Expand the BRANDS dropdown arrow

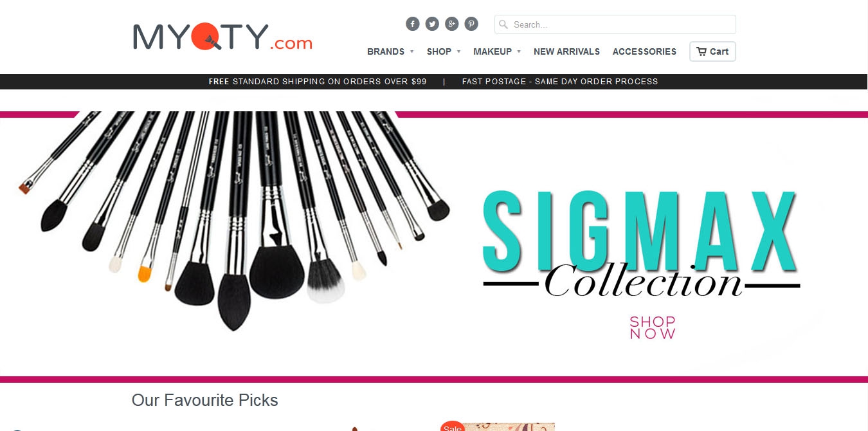(411, 51)
